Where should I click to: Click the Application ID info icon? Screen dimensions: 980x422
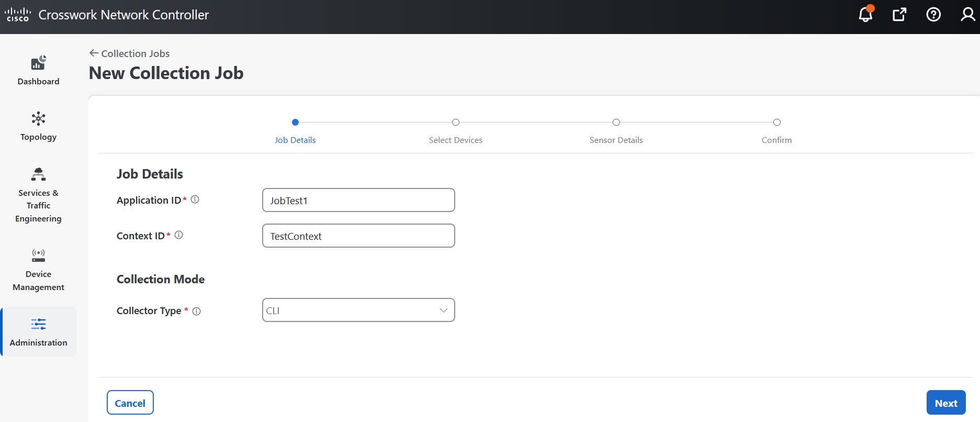pos(195,199)
